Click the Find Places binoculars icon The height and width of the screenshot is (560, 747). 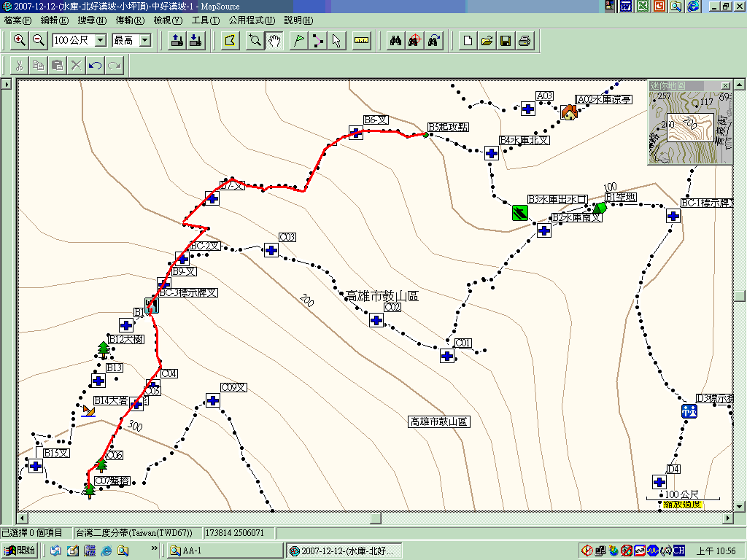coord(395,41)
